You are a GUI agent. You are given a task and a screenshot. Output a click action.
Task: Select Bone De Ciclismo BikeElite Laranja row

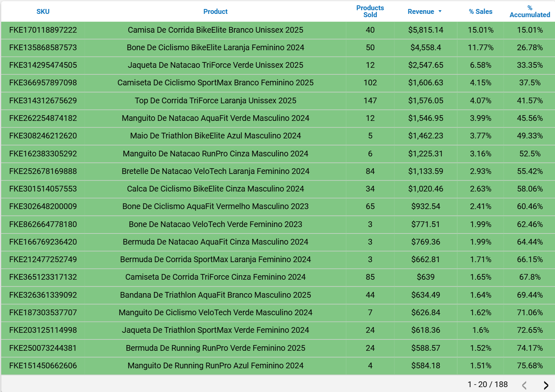(215, 47)
